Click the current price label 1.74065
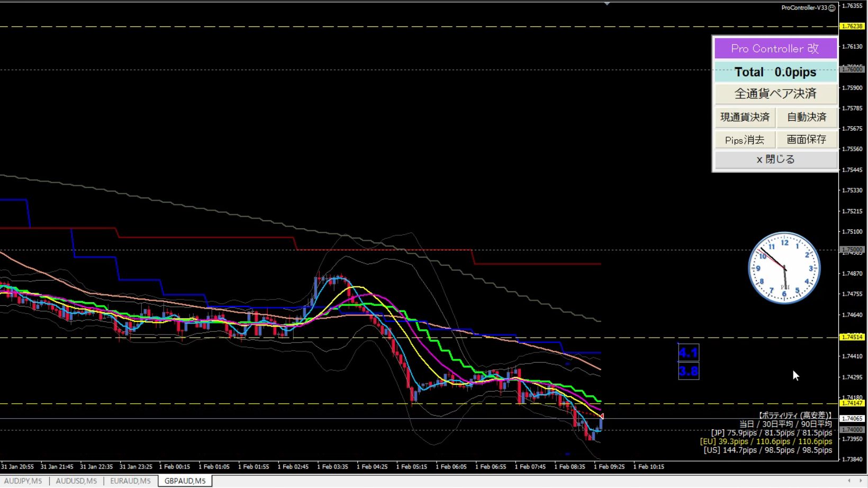Screen dimensions: 868x488 (x=852, y=418)
